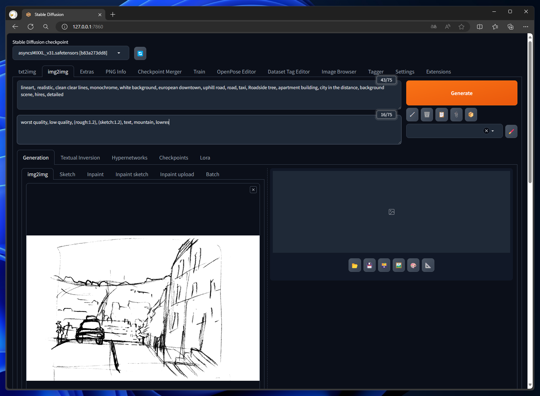Save the image with the floppy disk icon

[370, 265]
